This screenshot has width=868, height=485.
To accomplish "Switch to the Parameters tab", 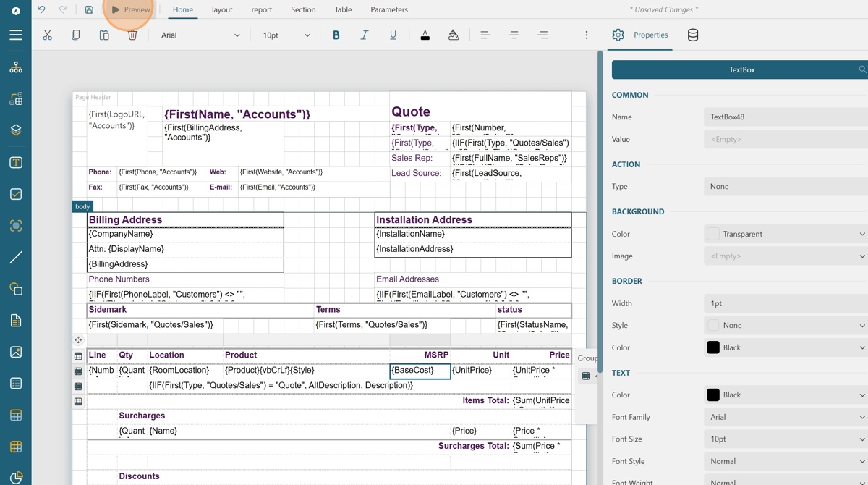I will click(x=388, y=9).
